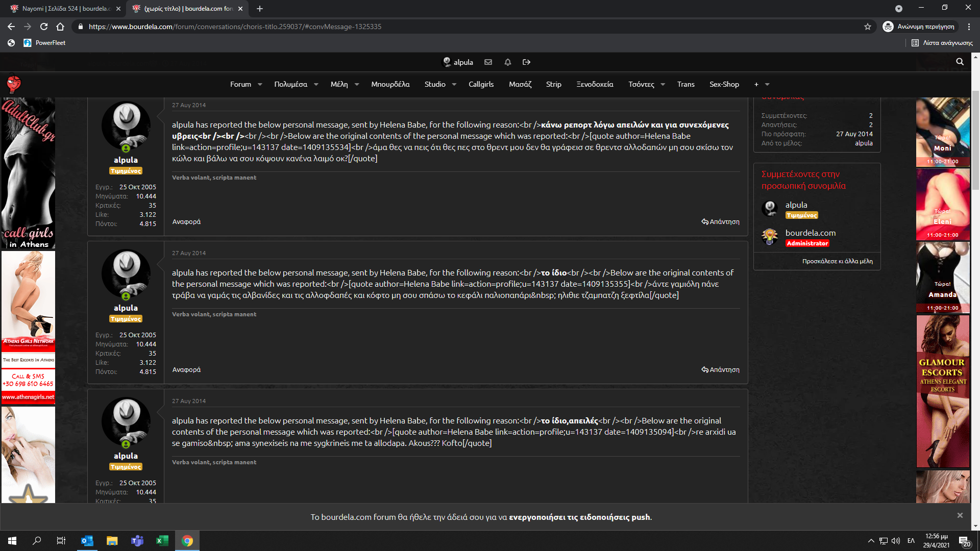Open the Strip menu item
The image size is (980, 551).
tap(553, 84)
